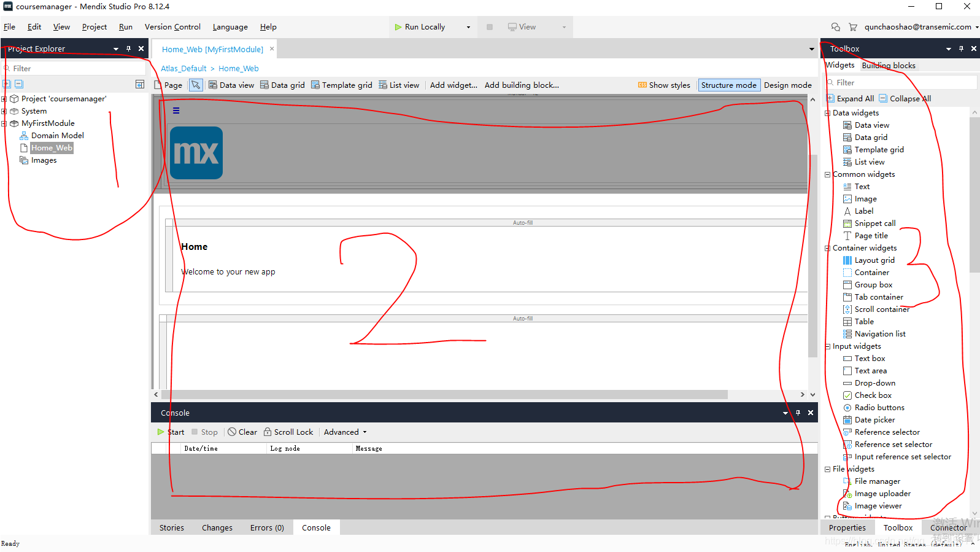Click the Project Explorer filter field

click(77, 69)
